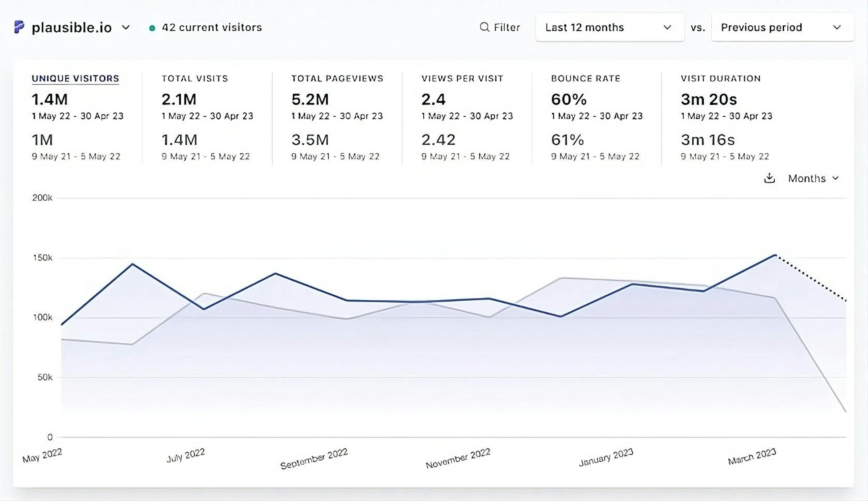Select the Views Per Visit metric
Screen dimensions: 868x501
tap(462, 78)
